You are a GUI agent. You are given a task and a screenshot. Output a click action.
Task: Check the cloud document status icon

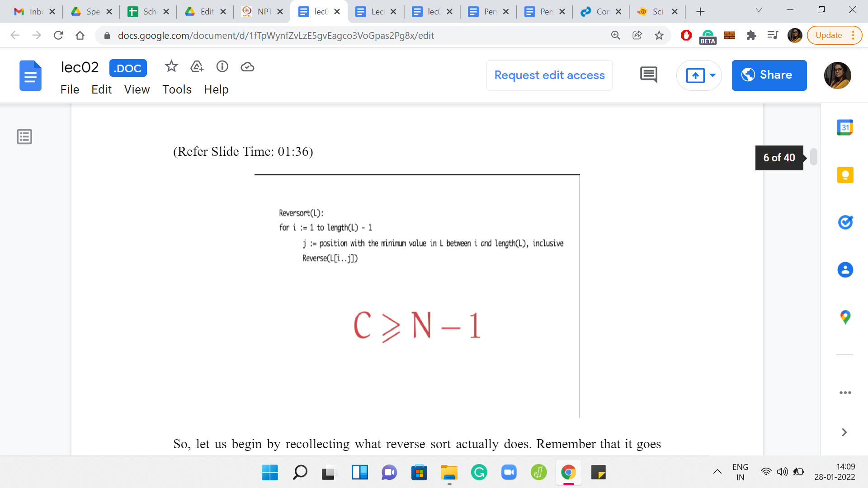point(247,67)
